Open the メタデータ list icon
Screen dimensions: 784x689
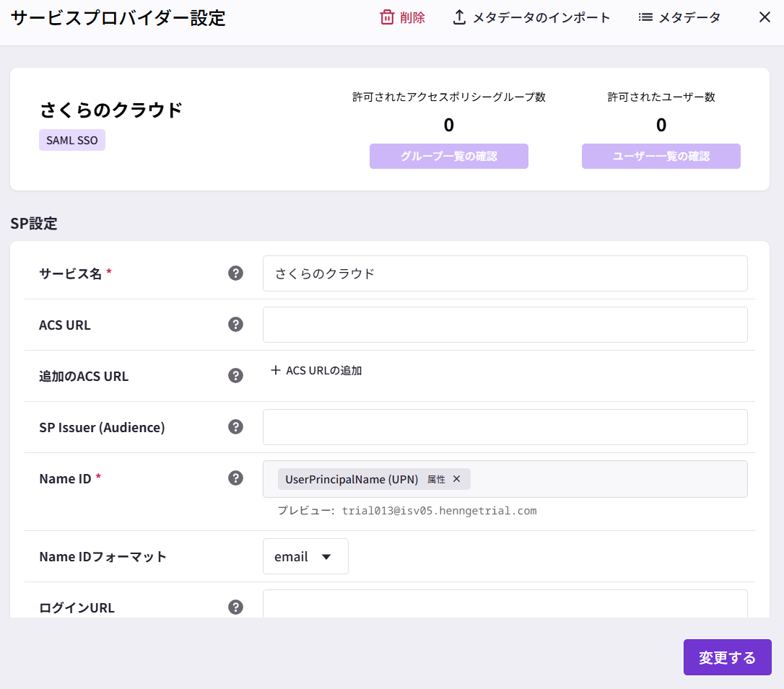(x=645, y=17)
